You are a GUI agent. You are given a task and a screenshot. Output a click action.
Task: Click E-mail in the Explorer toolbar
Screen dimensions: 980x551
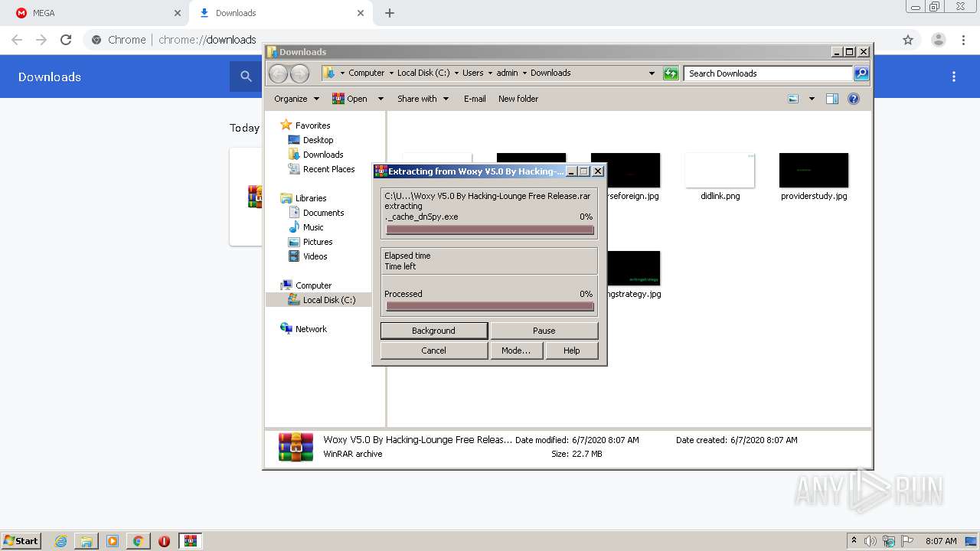coord(475,99)
